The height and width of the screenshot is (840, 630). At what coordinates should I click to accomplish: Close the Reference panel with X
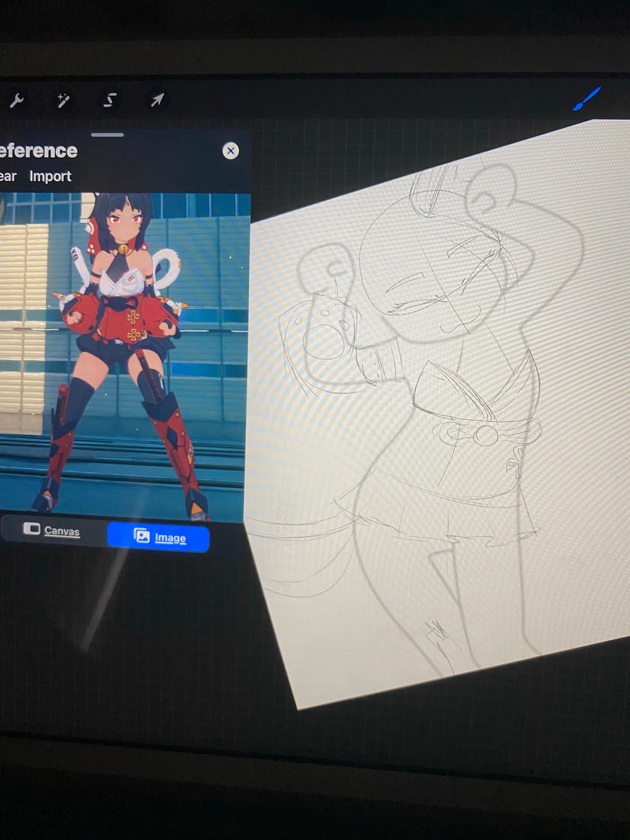(x=230, y=151)
